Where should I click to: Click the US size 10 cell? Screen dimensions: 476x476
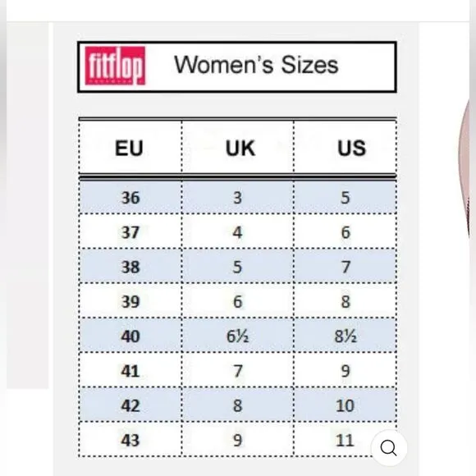click(x=346, y=405)
